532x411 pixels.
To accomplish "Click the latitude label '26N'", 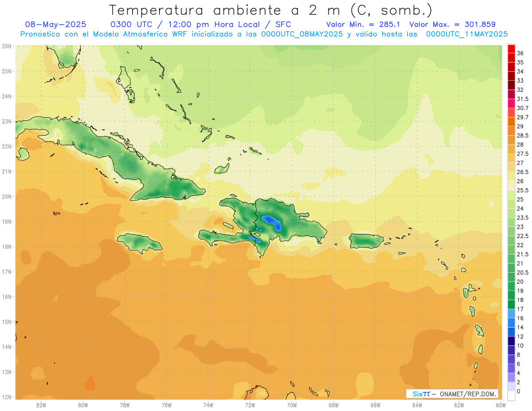I will click(7, 46).
